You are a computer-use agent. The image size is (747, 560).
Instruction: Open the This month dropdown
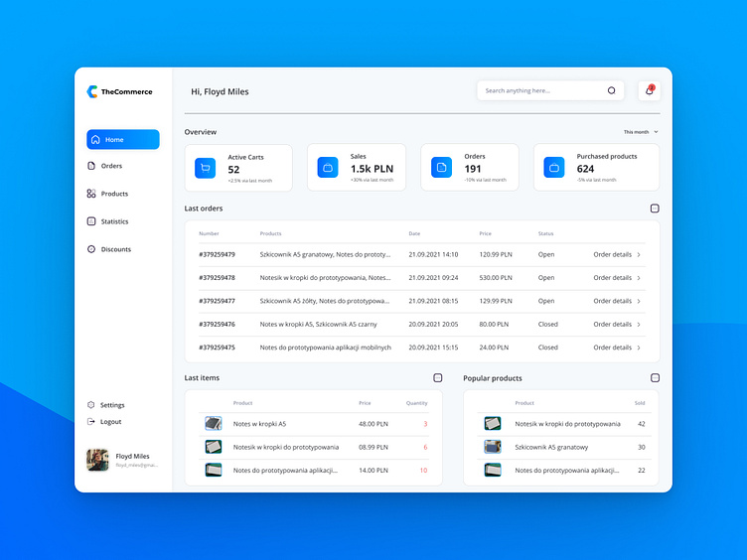641,132
